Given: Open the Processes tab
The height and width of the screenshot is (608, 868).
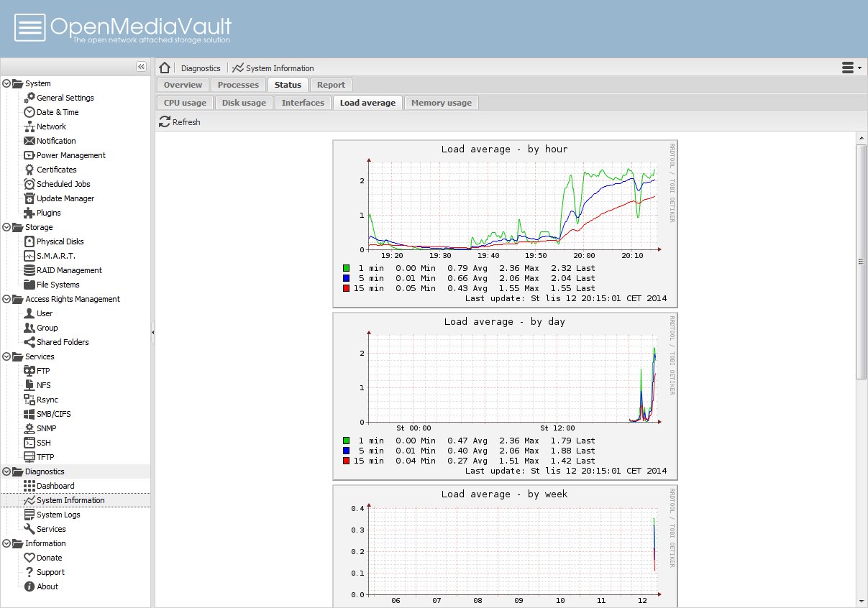Looking at the screenshot, I should click(238, 85).
